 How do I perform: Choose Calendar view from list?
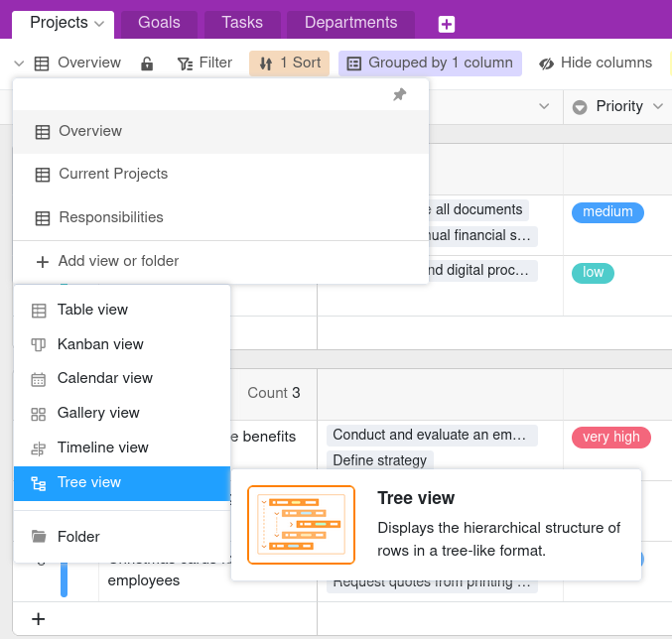point(104,378)
